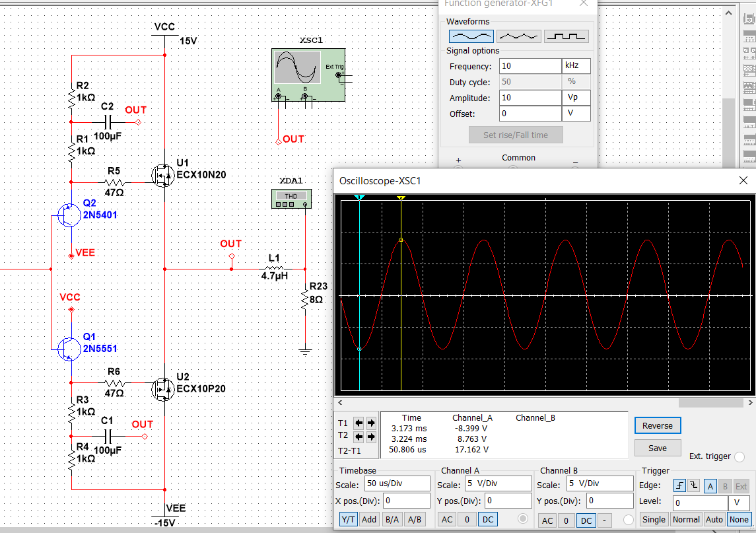Select the R5 47Ω gate resistor

[x=114, y=182]
